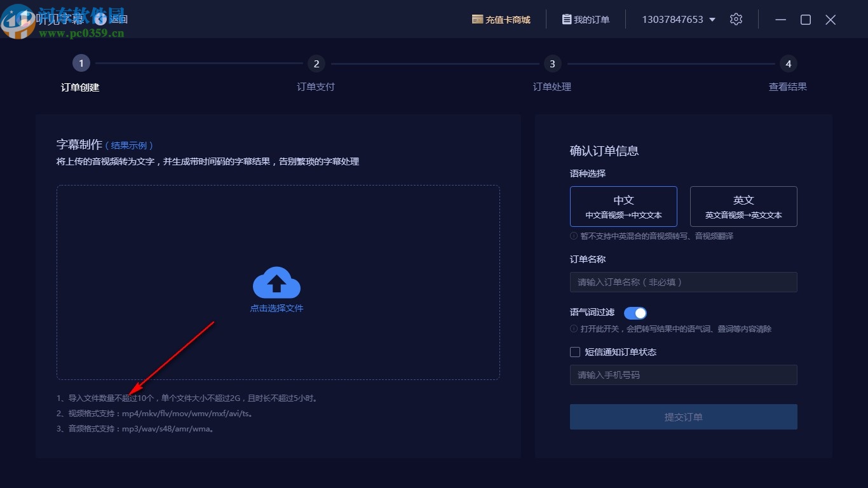The width and height of the screenshot is (868, 488).
Task: Enable the 短信通知订单状态 checkbox
Action: (x=575, y=352)
